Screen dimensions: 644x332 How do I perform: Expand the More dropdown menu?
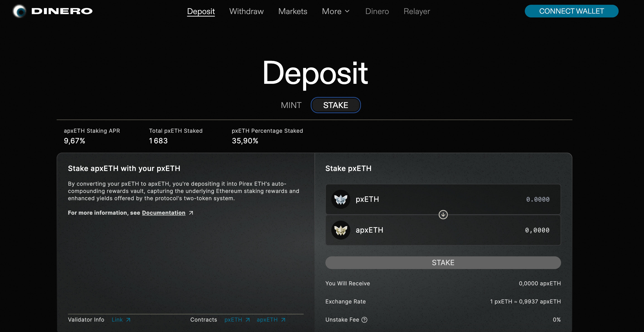[332, 11]
